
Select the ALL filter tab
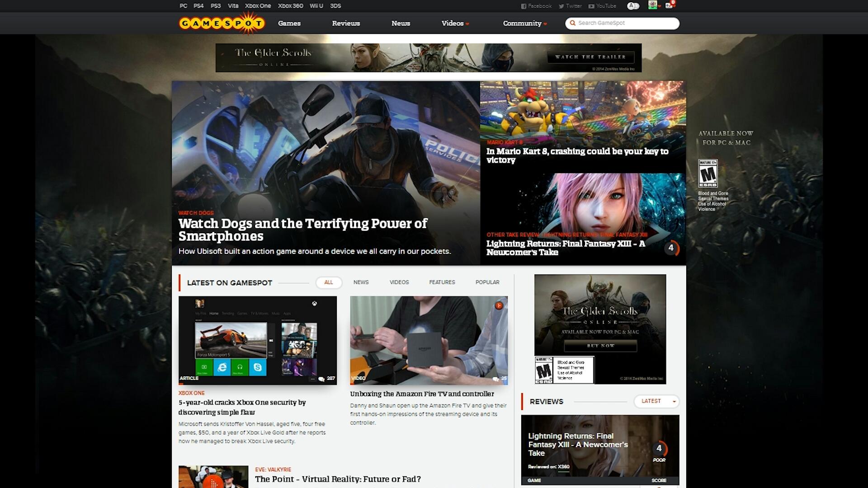click(329, 282)
